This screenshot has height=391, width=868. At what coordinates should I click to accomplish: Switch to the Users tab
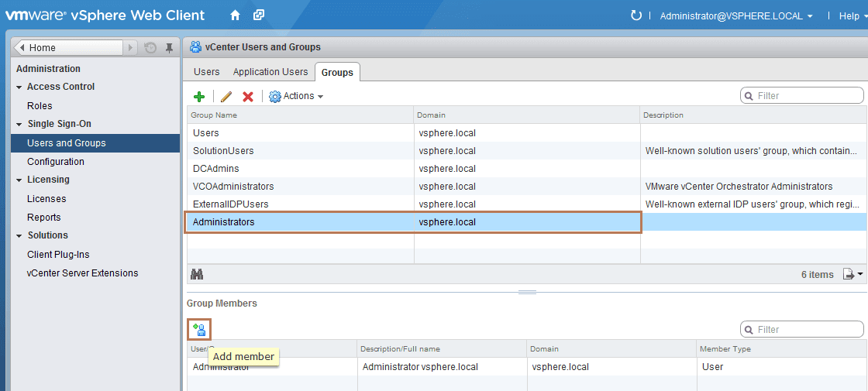click(x=206, y=72)
